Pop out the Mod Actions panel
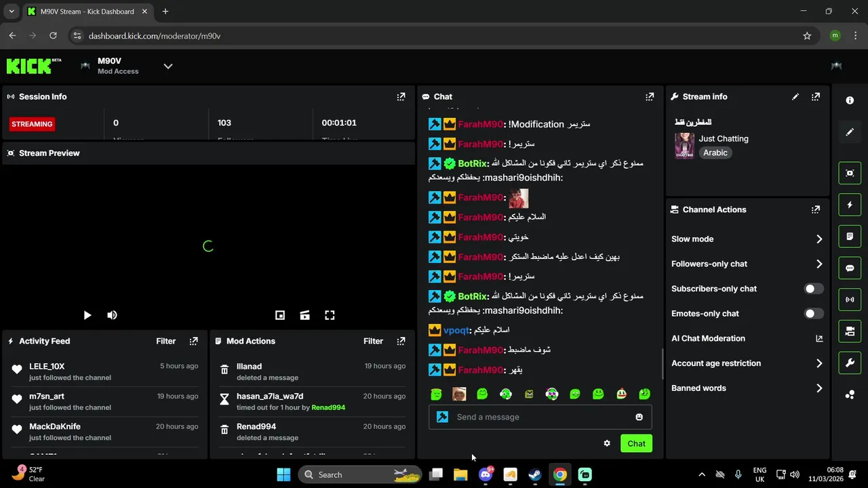 click(401, 341)
